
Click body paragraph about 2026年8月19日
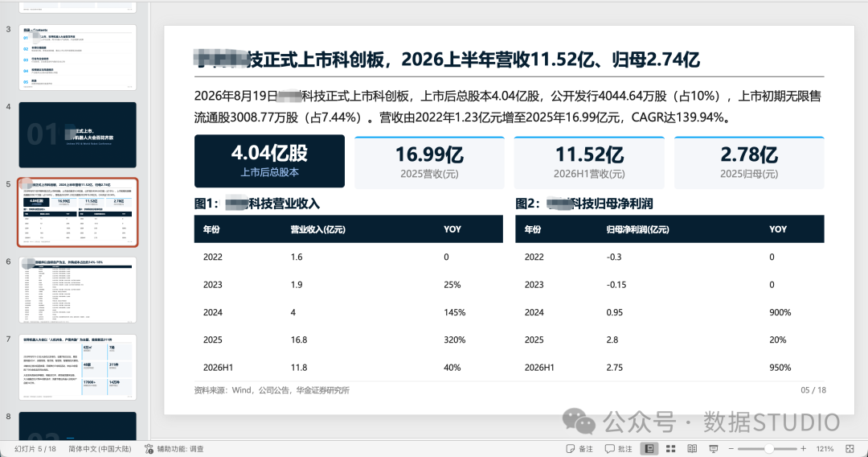point(508,106)
